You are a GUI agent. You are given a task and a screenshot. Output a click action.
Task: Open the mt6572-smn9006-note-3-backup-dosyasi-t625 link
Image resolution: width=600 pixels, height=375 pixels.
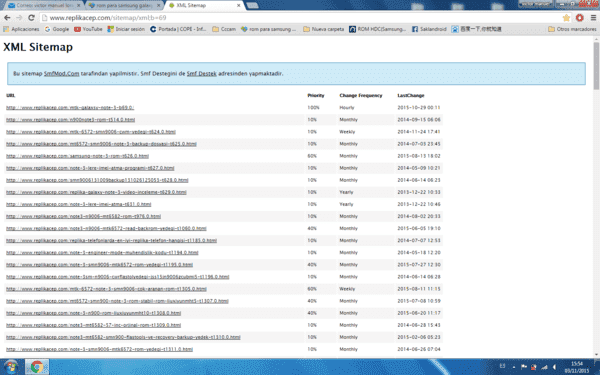[x=101, y=144]
